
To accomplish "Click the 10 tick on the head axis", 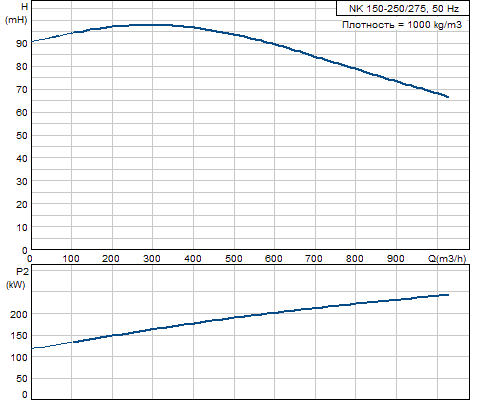I will coord(22,227).
